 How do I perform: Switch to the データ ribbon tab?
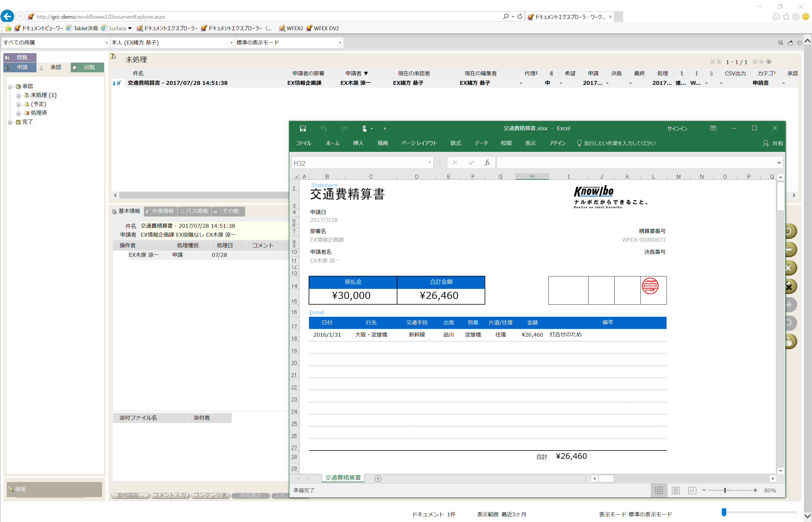point(480,143)
